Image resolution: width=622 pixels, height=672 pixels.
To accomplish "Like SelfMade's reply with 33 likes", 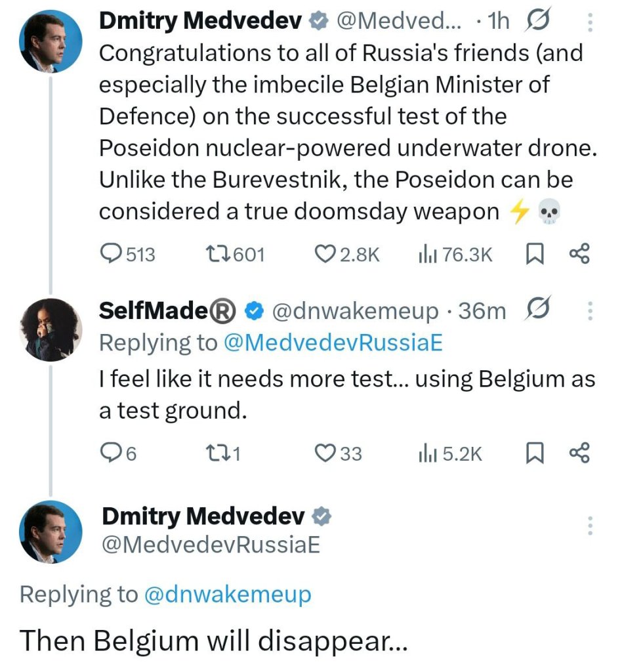I will (325, 453).
